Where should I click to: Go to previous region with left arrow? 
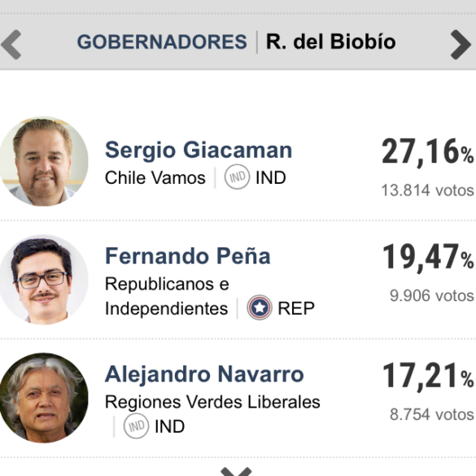(x=11, y=45)
